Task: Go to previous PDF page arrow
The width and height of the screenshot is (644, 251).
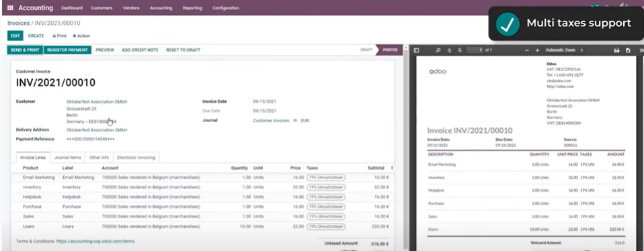Action: point(449,50)
